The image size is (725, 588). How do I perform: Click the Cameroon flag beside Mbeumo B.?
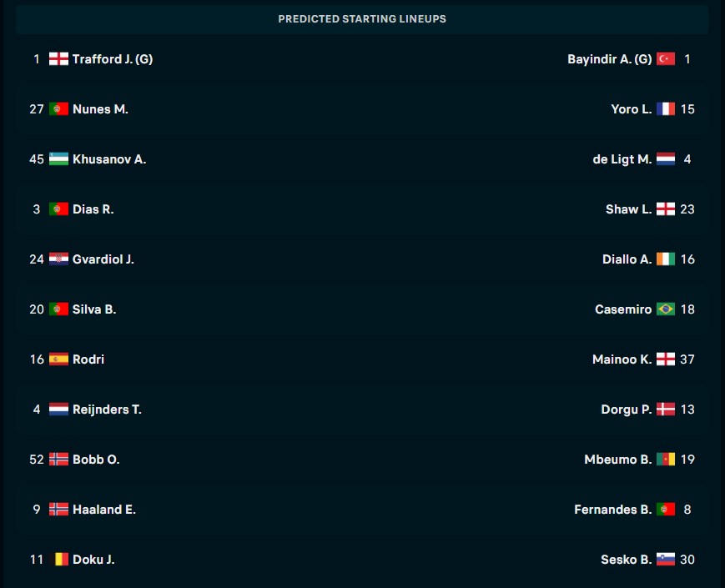(666, 460)
